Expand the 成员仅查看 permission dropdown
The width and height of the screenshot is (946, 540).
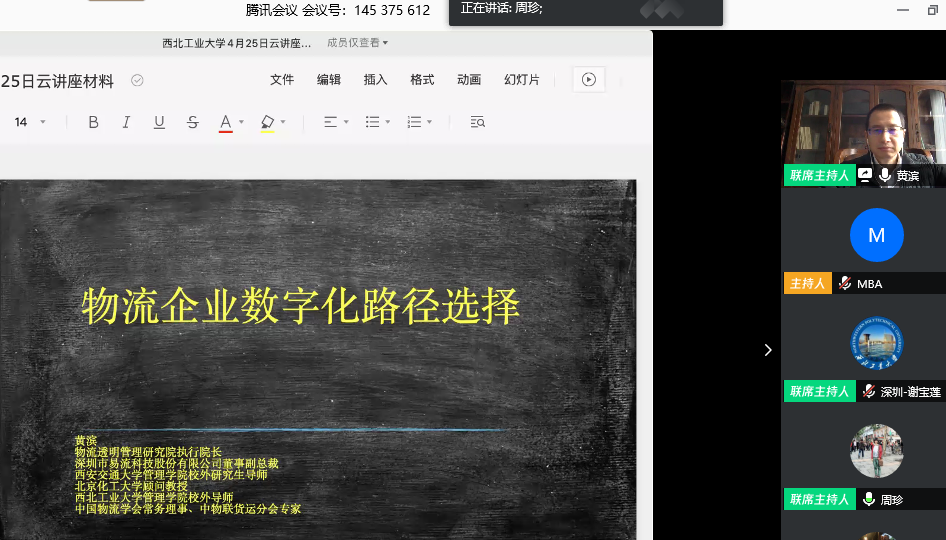358,43
